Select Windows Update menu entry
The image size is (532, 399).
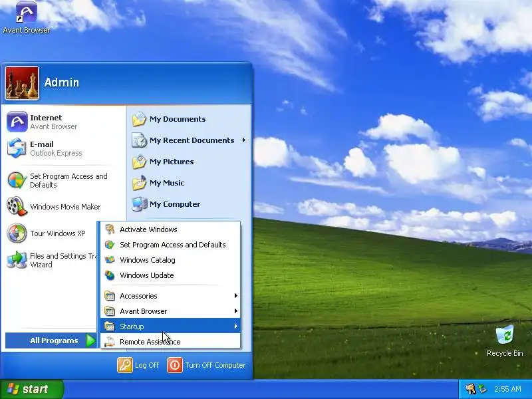click(170, 275)
